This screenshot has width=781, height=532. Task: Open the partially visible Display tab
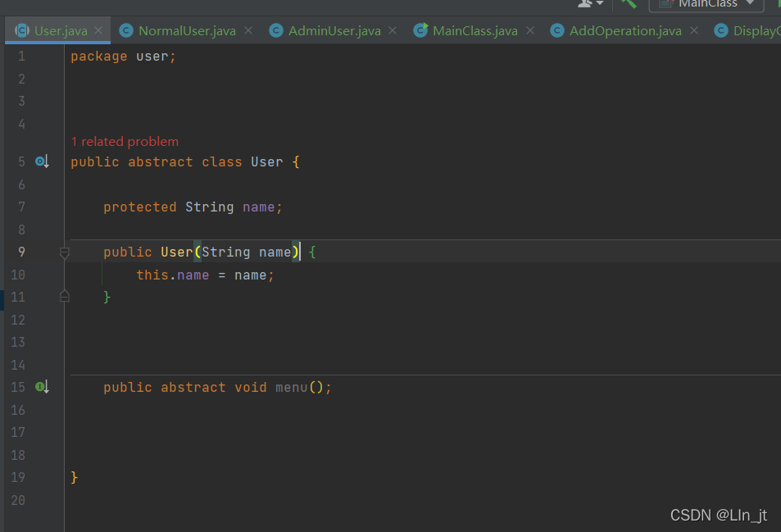(x=747, y=31)
